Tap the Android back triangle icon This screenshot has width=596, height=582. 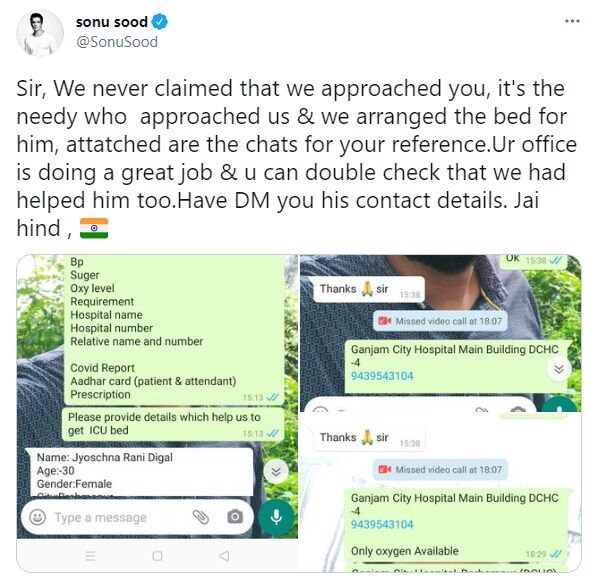[224, 556]
